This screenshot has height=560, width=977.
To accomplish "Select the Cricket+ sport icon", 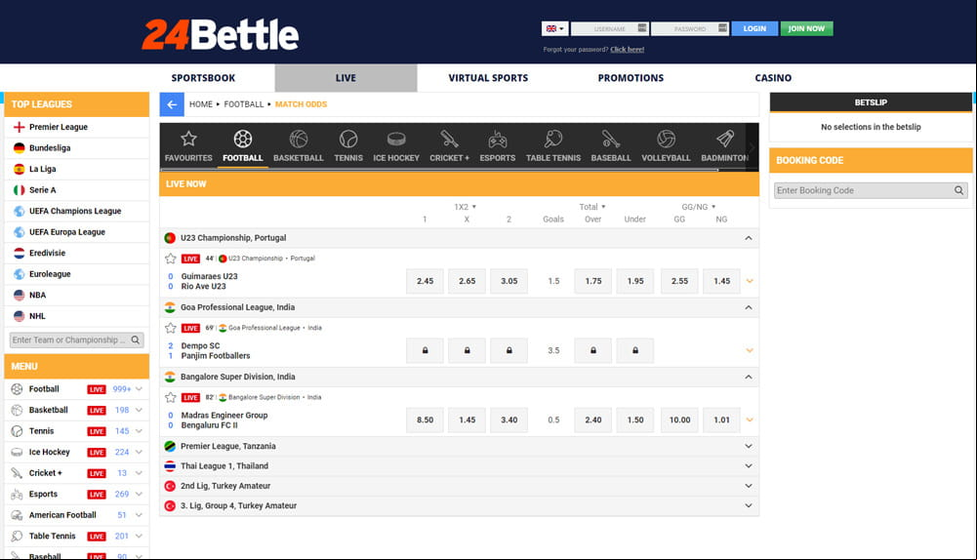I will [449, 146].
